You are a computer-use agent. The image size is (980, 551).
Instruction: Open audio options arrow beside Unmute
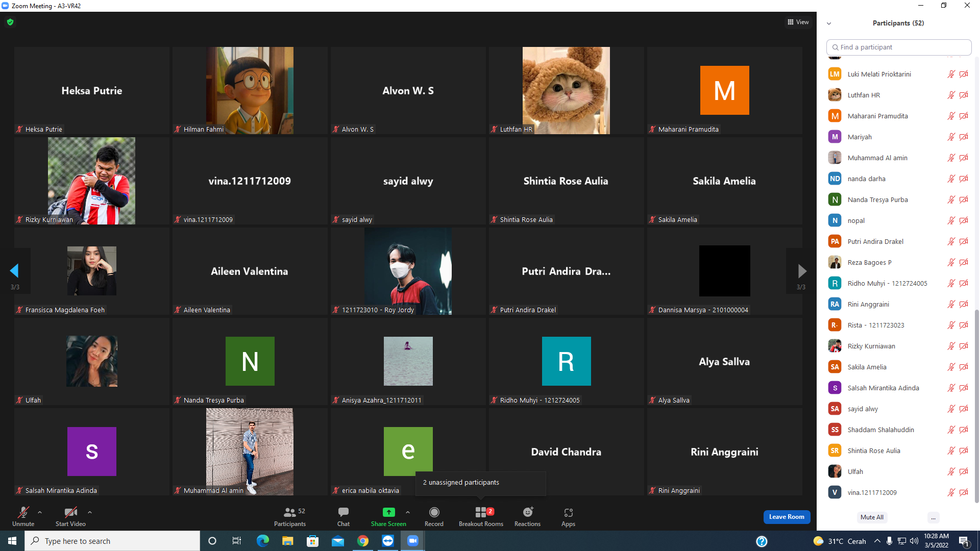click(40, 512)
